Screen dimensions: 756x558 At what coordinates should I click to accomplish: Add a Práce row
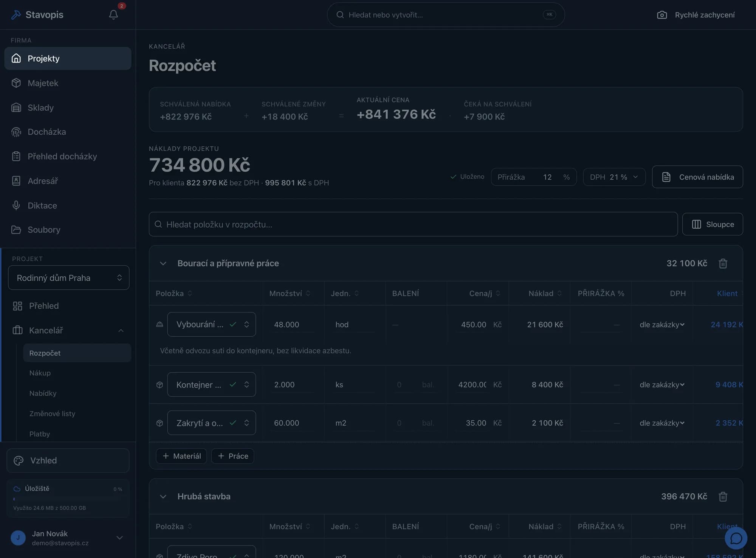coord(232,456)
